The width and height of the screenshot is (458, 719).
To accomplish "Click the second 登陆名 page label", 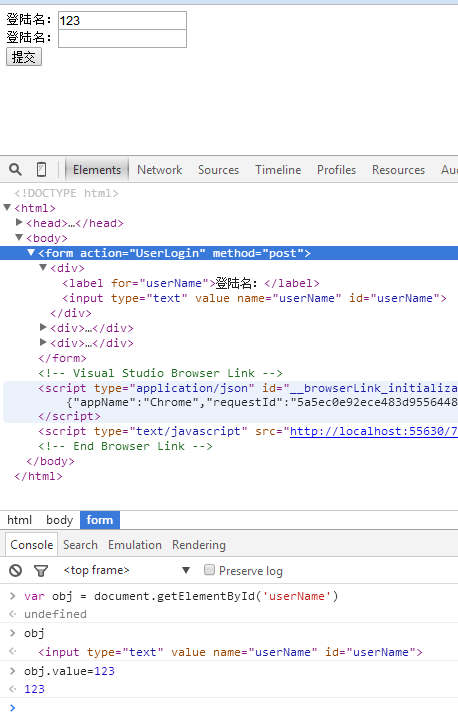I will [29, 38].
